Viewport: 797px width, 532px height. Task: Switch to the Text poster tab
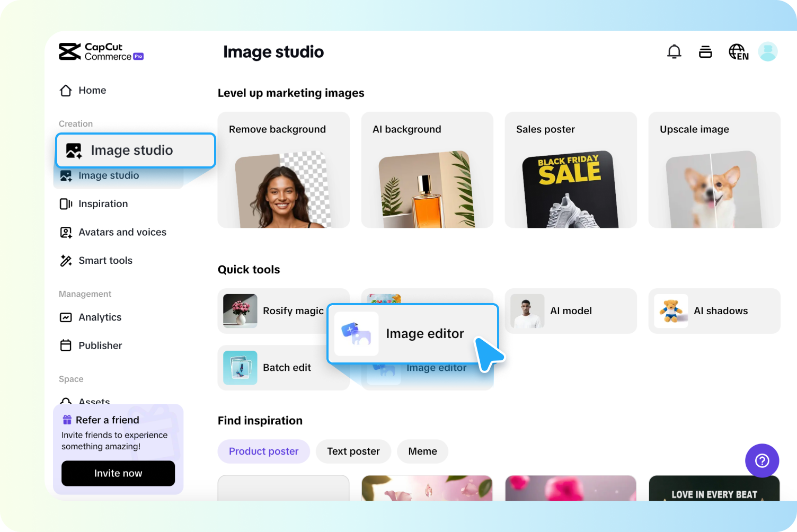(x=353, y=451)
